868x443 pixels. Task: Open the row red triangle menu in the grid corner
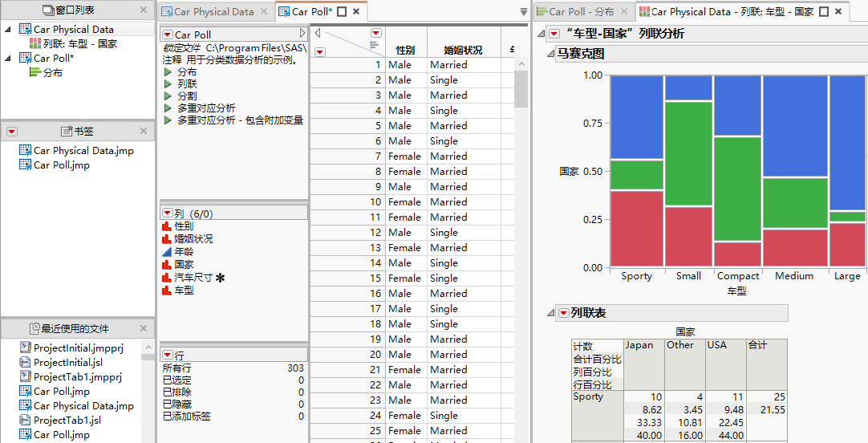(x=320, y=51)
